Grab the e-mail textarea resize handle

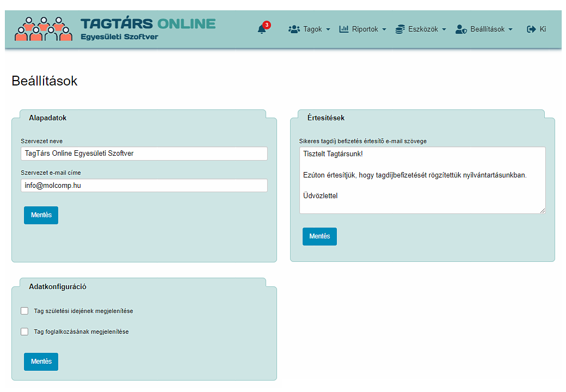click(543, 211)
